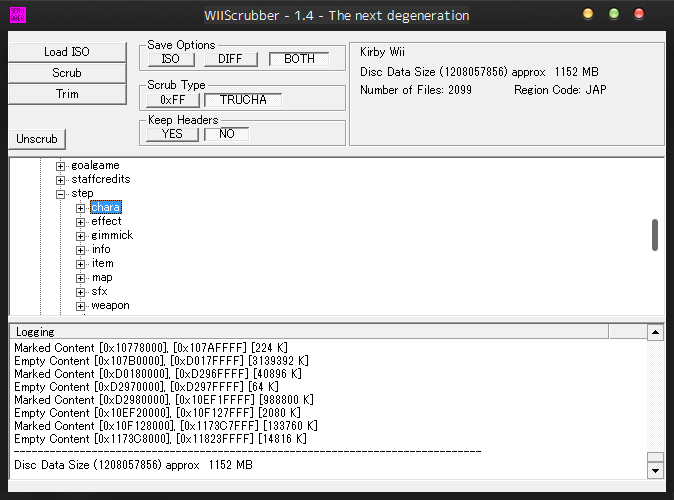Expand the goalgame folder
Viewport: 674px width, 500px height.
61,166
